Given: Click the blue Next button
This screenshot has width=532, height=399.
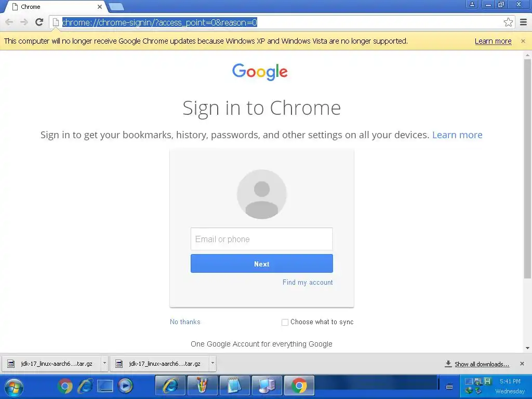Looking at the screenshot, I should click(x=262, y=263).
